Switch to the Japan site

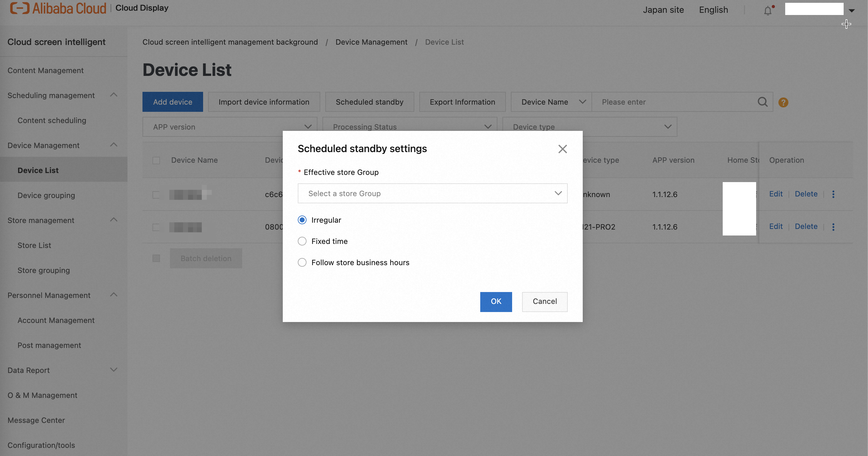coord(663,10)
